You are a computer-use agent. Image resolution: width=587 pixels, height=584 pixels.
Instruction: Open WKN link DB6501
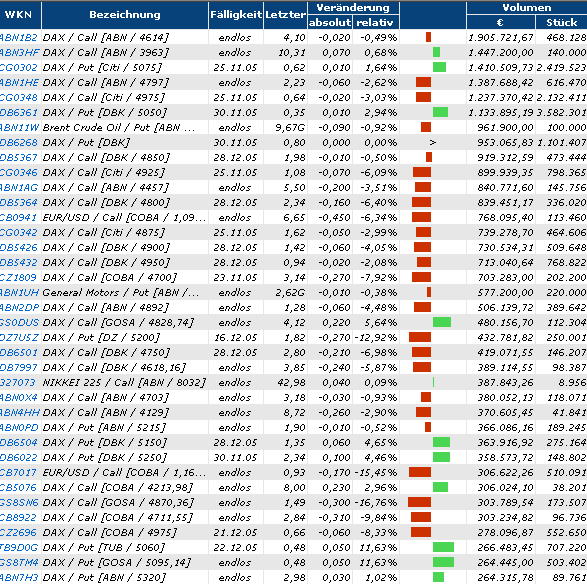pyautogui.click(x=19, y=352)
